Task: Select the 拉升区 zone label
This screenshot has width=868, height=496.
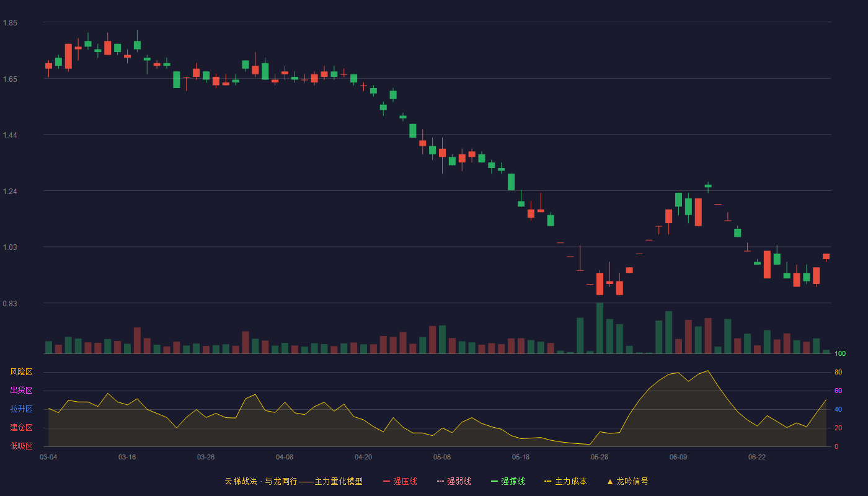Action: tap(22, 409)
